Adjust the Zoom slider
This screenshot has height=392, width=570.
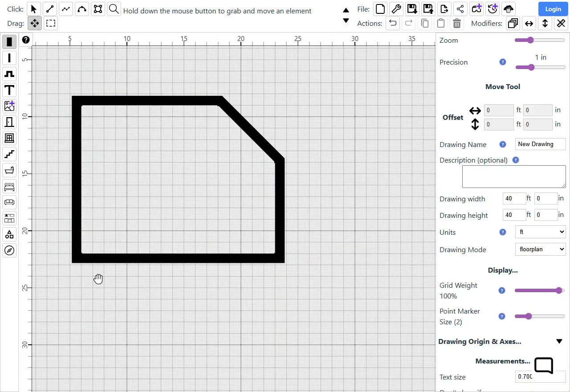540,40
